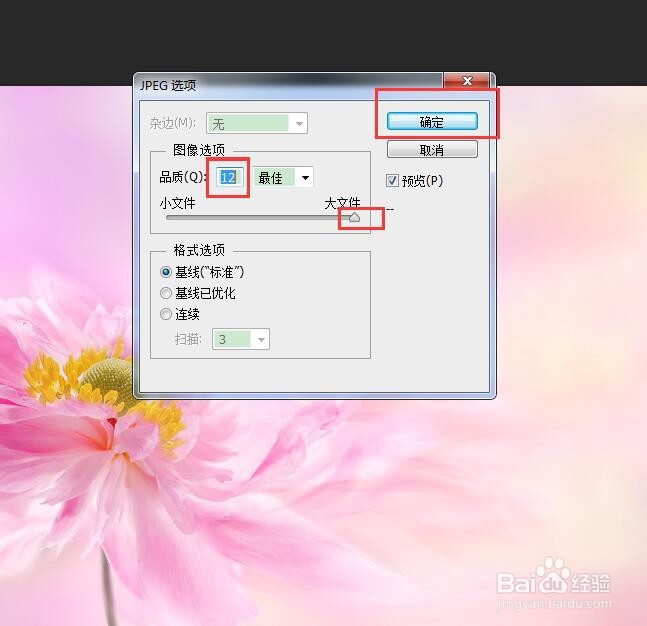Image resolution: width=647 pixels, height=626 pixels.
Task: Click the jingyan.baidu.com watermark text
Action: click(x=555, y=604)
